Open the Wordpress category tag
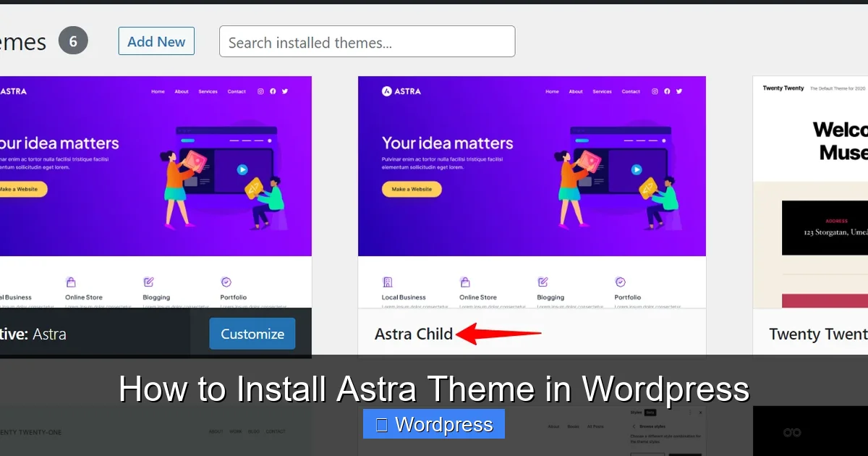Screen dimensions: 868x456 (433, 424)
